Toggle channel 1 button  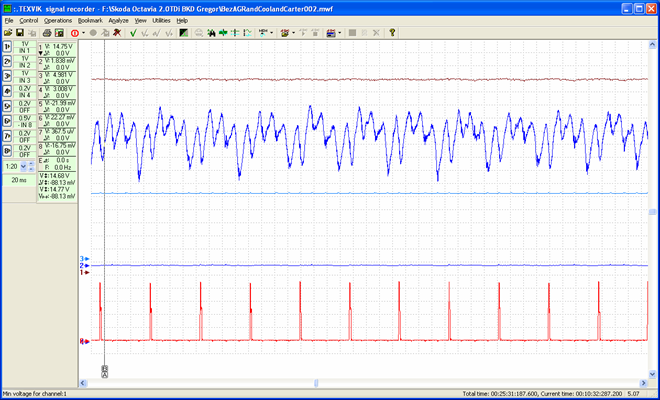point(7,47)
